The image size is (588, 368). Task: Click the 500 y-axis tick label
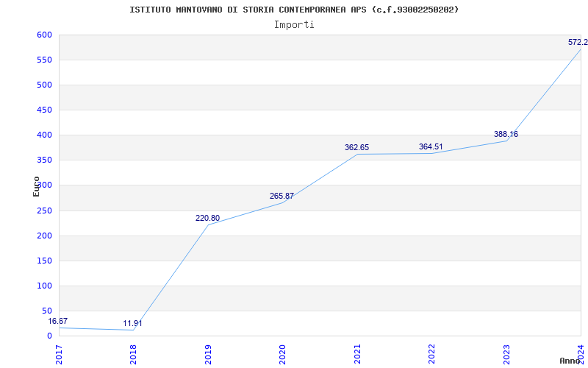(x=44, y=85)
